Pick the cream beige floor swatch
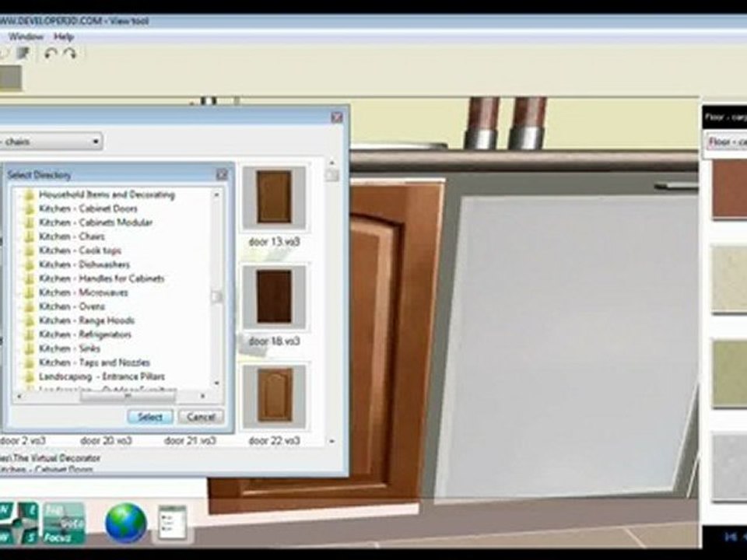 click(729, 279)
